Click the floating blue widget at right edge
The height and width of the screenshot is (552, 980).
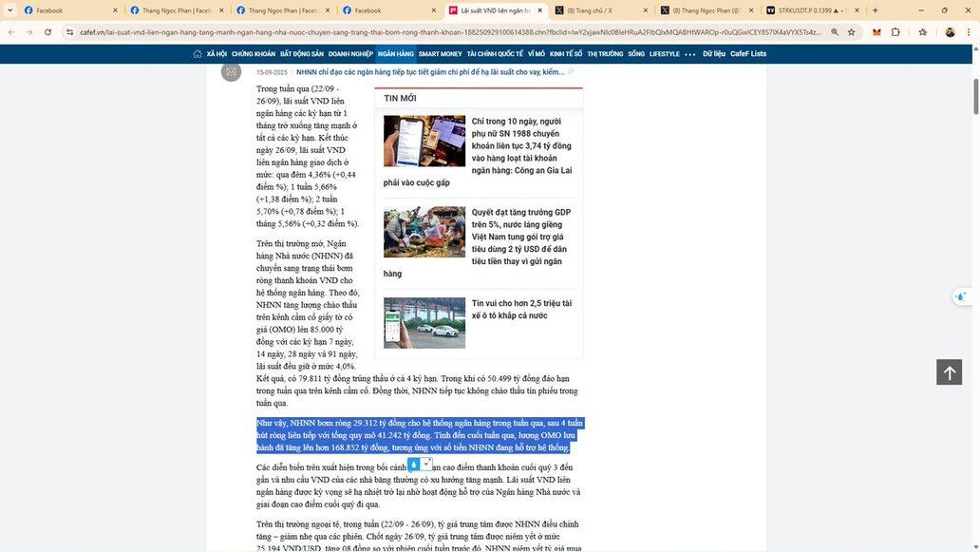(x=961, y=296)
